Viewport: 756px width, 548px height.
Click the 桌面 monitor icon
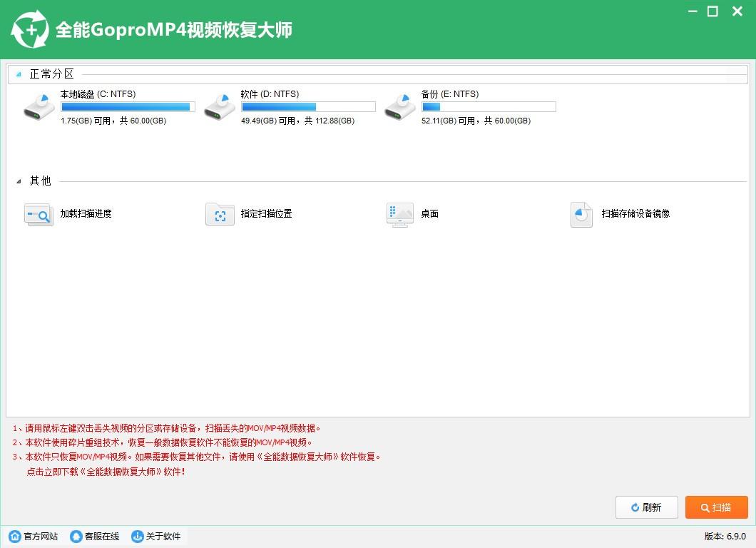[x=400, y=215]
